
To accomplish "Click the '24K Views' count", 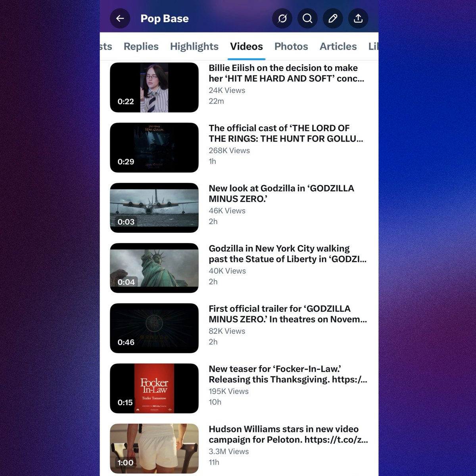I will (227, 90).
